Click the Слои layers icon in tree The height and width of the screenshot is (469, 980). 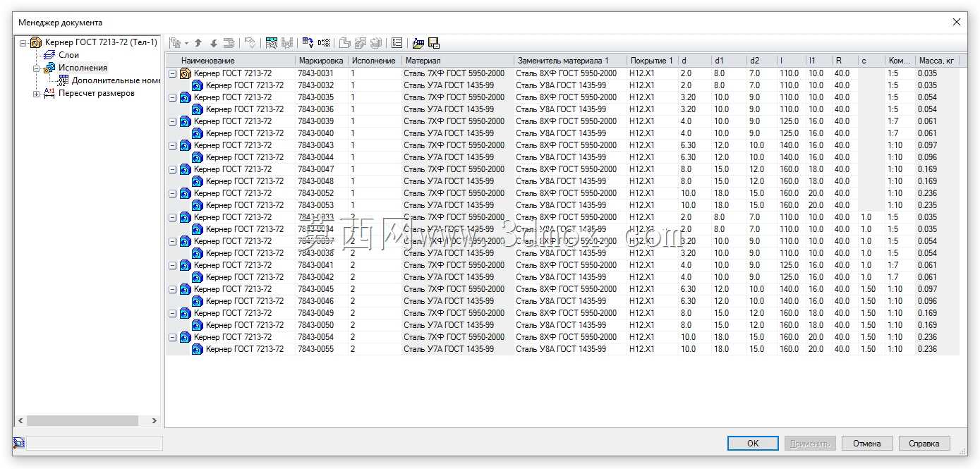(49, 55)
